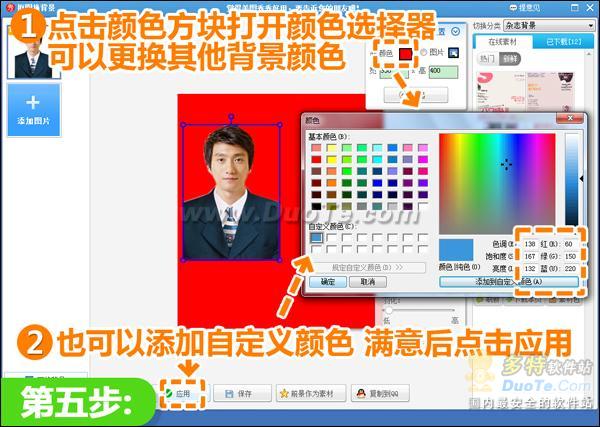Click the 亮度 luminance field showing 132
This screenshot has height=427, width=600.
(x=530, y=269)
